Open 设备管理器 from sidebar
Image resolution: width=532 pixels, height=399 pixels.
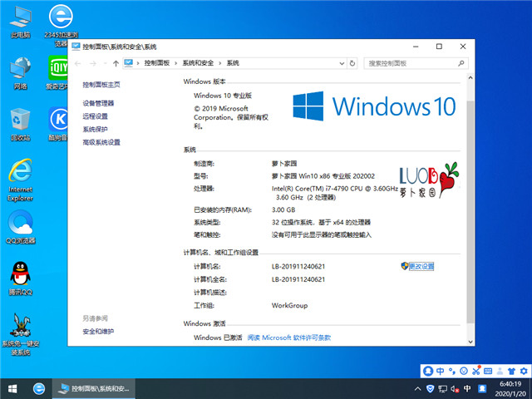pos(98,103)
